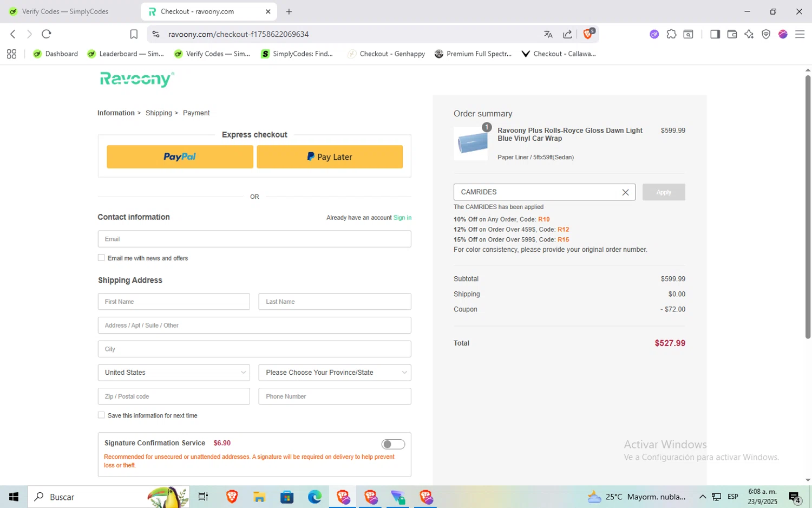Click the Email input field
This screenshot has height=508, width=812.
(254, 239)
